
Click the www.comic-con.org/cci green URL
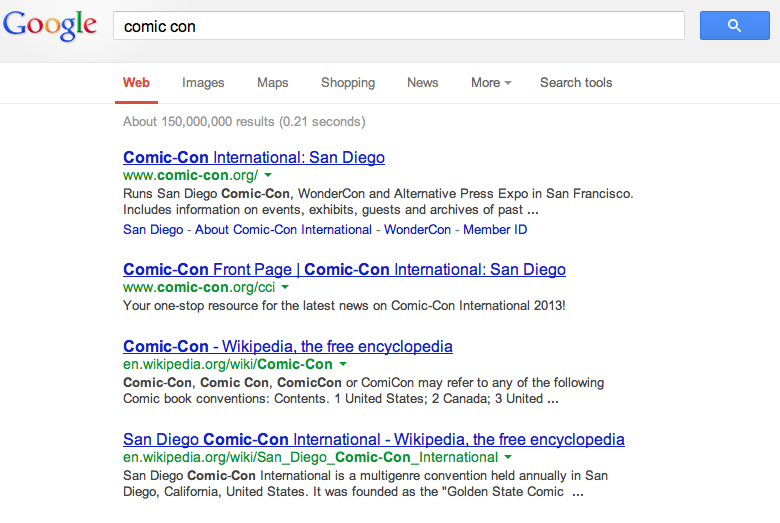point(199,287)
